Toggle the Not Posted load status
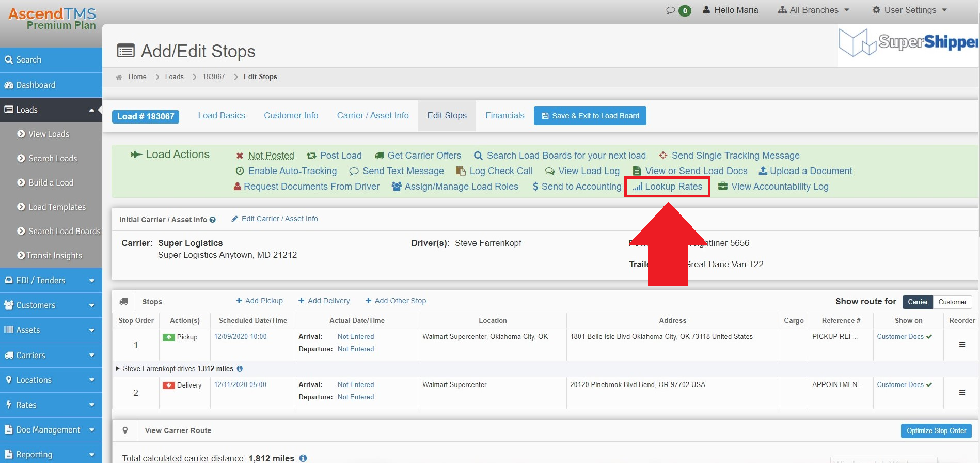 [x=271, y=156]
